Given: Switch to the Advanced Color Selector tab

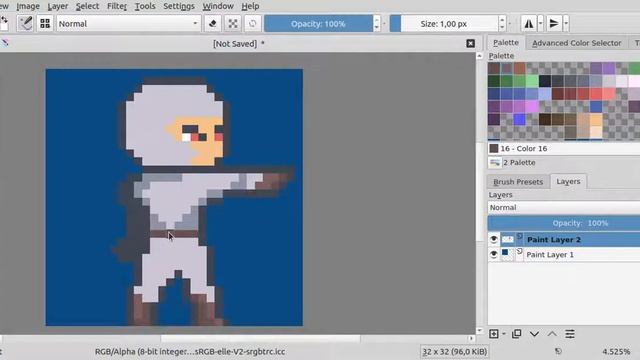Looking at the screenshot, I should (576, 43).
